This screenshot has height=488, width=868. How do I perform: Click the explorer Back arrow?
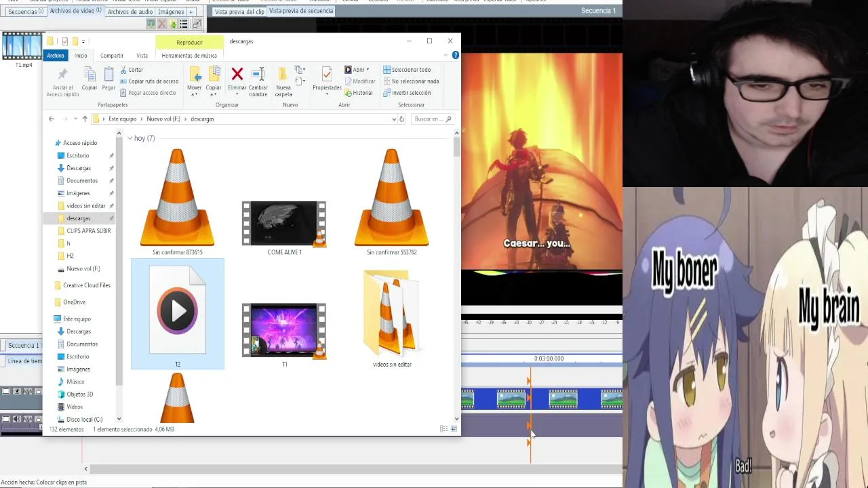point(52,119)
